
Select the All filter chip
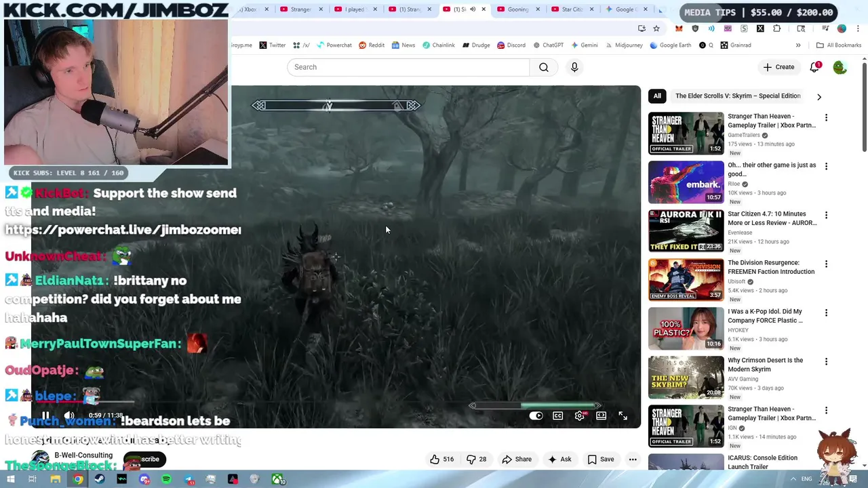coord(657,96)
